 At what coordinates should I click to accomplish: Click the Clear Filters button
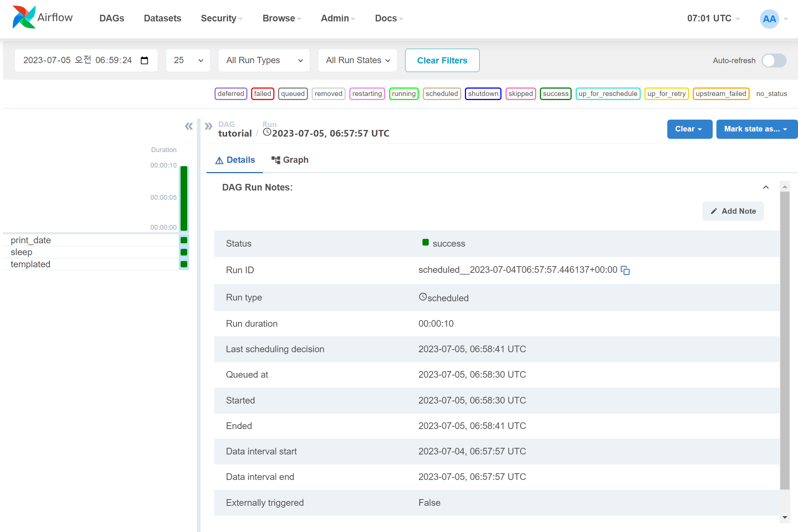click(x=442, y=61)
